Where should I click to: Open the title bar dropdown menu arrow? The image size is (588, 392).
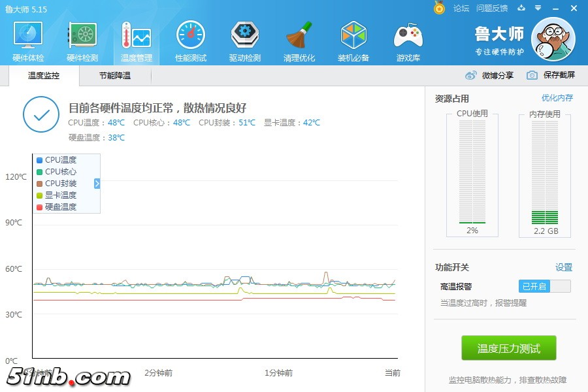coord(538,8)
